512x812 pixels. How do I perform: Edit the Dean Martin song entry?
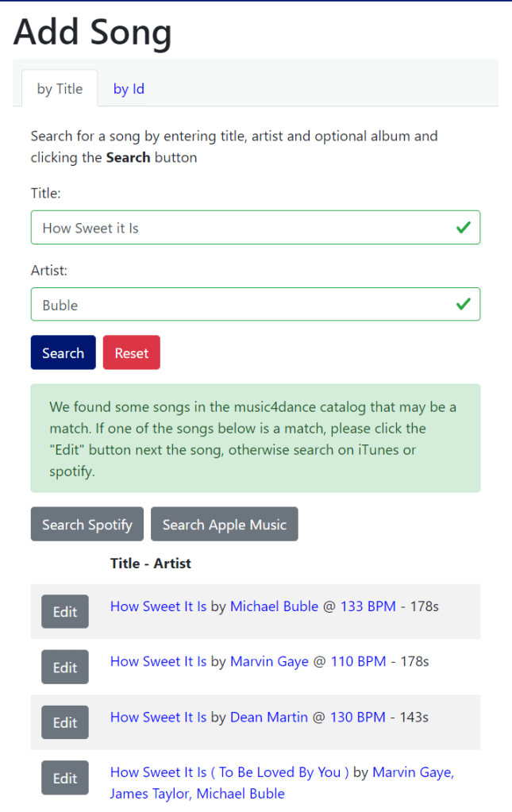pos(65,723)
